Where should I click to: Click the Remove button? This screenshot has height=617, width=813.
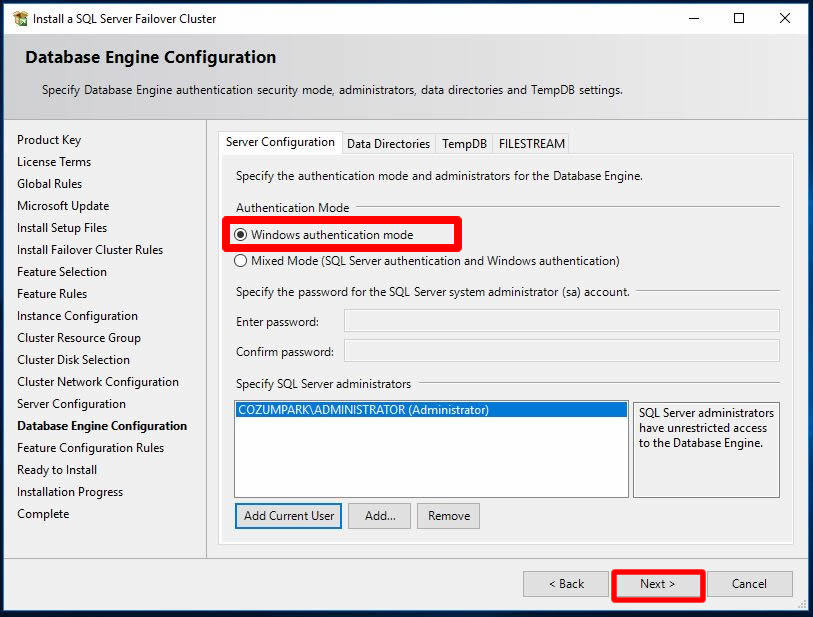click(x=448, y=516)
